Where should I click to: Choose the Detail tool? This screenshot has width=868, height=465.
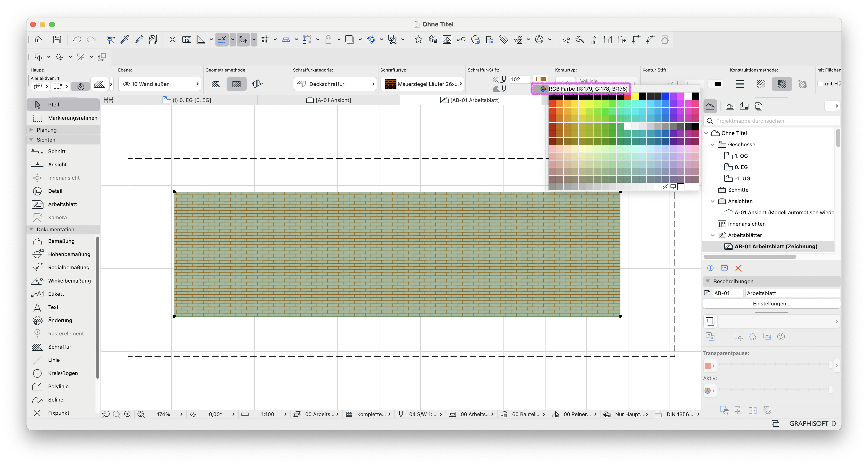tap(63, 191)
